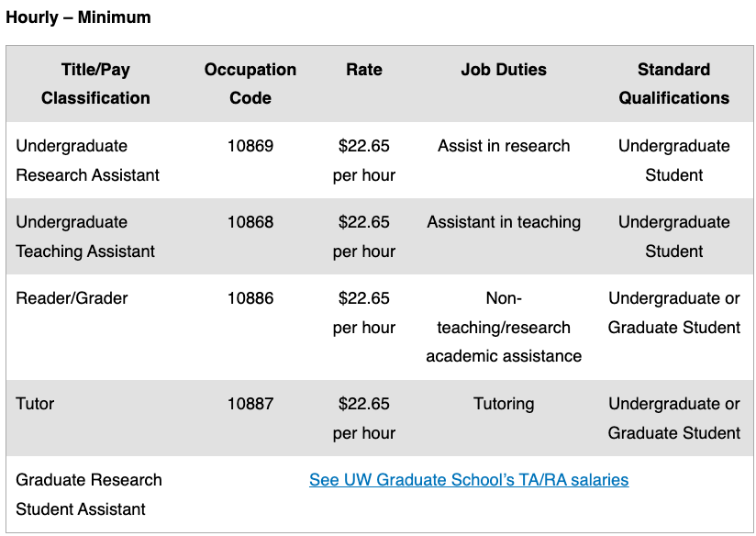Click the Non-teaching/research academic assistance cell
756x536 pixels.
504,327
